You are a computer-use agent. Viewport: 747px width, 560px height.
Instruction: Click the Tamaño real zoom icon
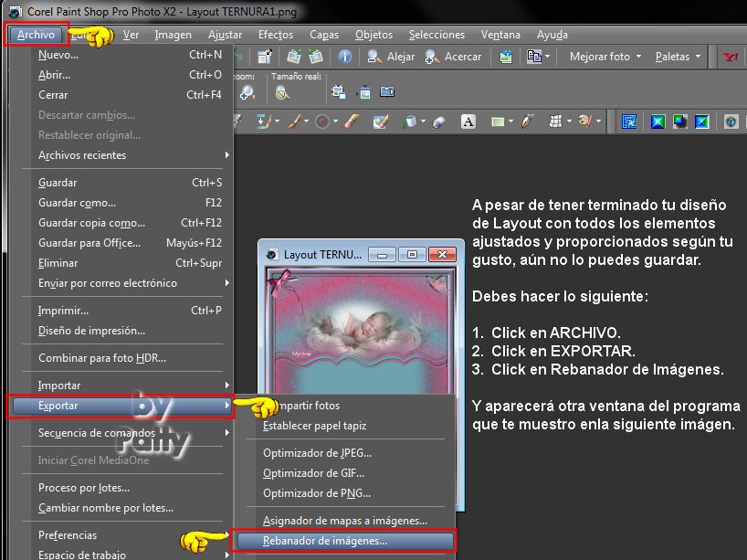pyautogui.click(x=283, y=92)
